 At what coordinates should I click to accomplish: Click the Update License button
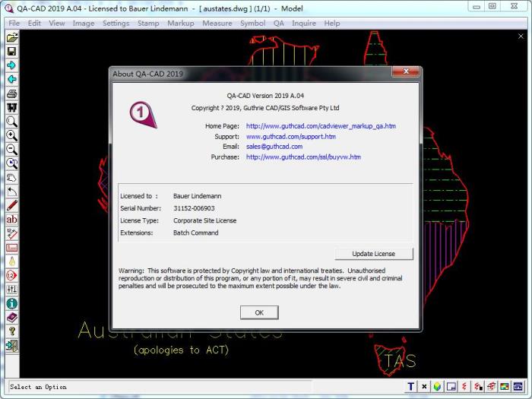[374, 254]
